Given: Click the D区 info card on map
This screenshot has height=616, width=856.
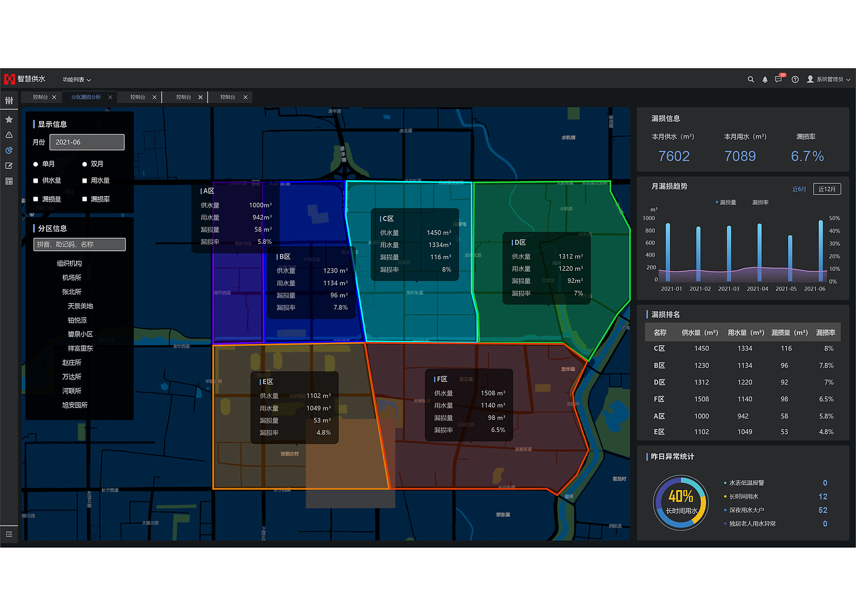Looking at the screenshot, I should pyautogui.click(x=547, y=268).
